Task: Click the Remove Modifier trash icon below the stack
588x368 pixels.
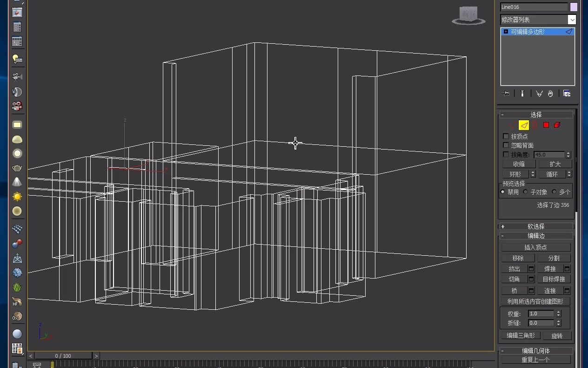Action: (550, 93)
